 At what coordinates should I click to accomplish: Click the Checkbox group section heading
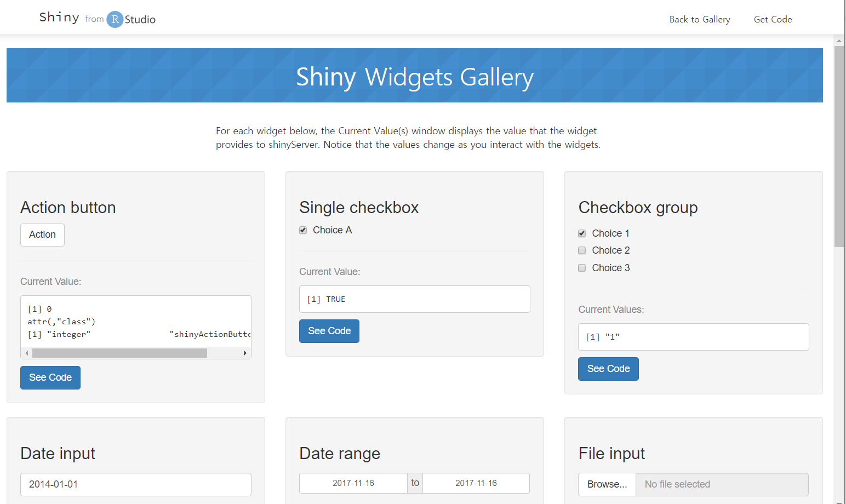[638, 208]
